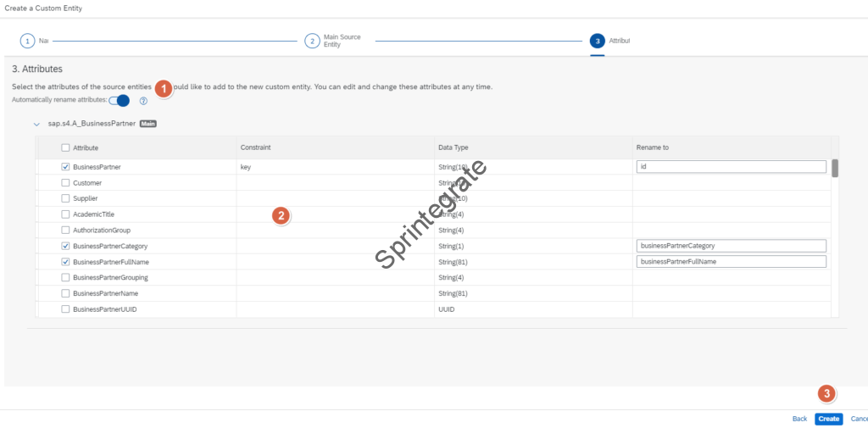Screen dimensions: 868x428
Task: Collapse the sap.s4.A_BusinessPartner section
Action: [x=36, y=124]
